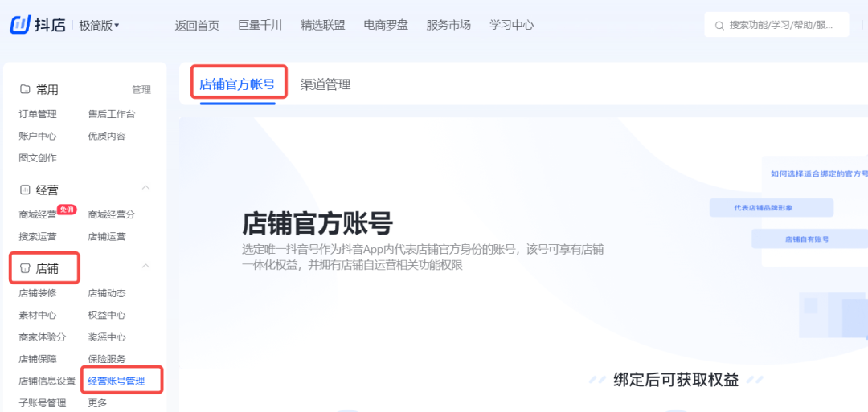Click the 店铺 section shop icon
The height and width of the screenshot is (412, 868).
point(25,268)
